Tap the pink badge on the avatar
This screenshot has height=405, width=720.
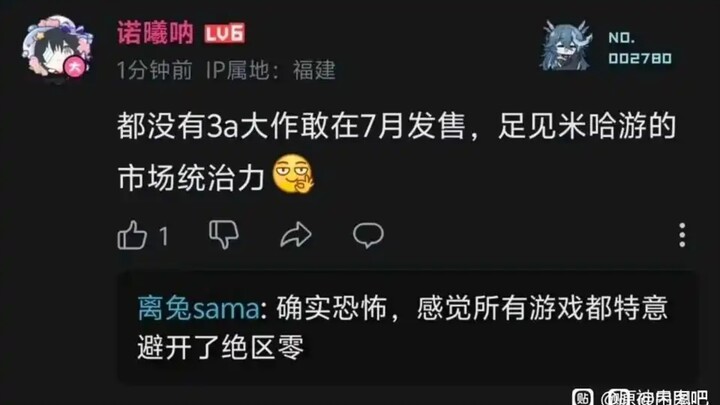coord(74,67)
